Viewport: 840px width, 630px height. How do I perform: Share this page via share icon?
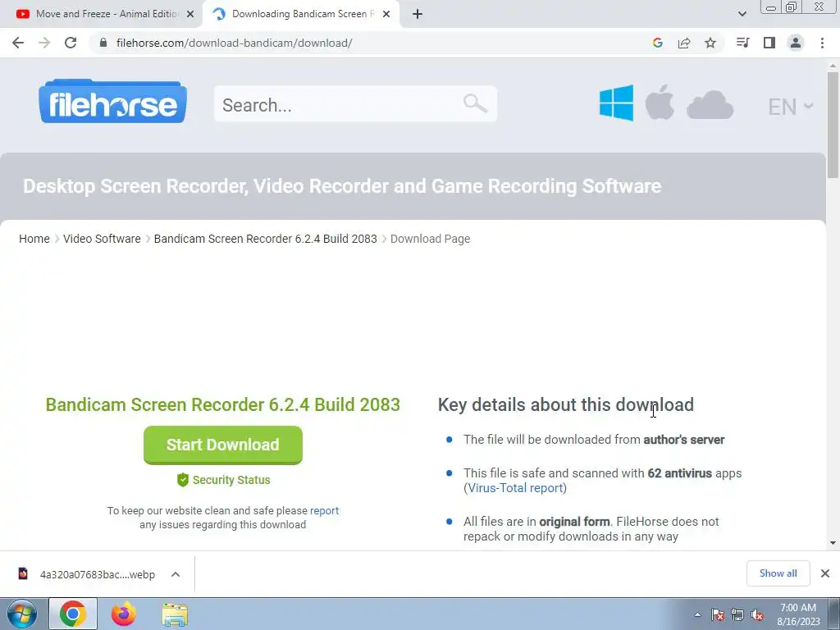[684, 43]
